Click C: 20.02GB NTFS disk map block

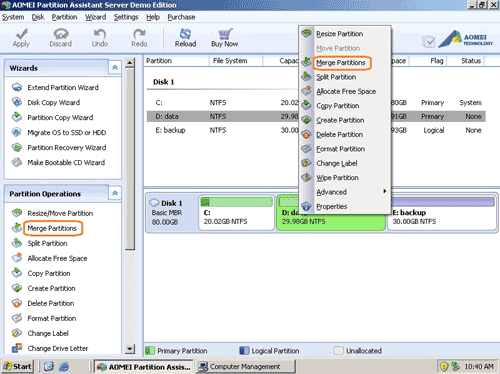point(236,213)
